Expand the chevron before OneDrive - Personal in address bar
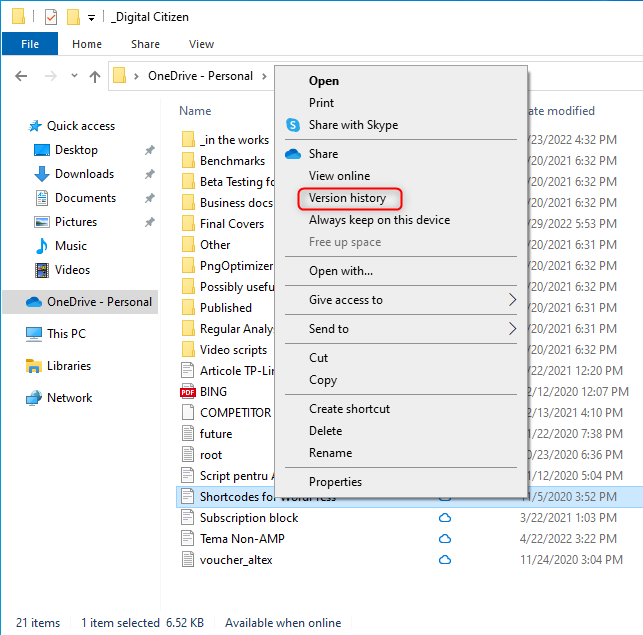The width and height of the screenshot is (643, 635). (x=136, y=76)
